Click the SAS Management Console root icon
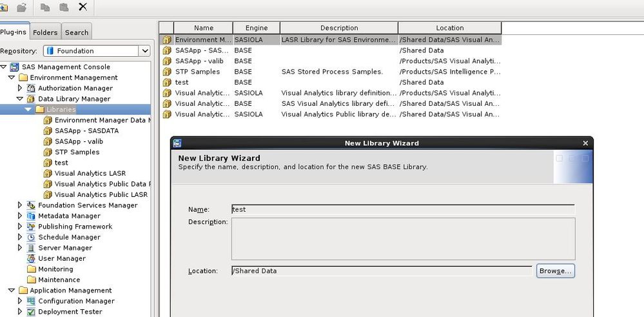This screenshot has height=317, width=644. [x=14, y=67]
